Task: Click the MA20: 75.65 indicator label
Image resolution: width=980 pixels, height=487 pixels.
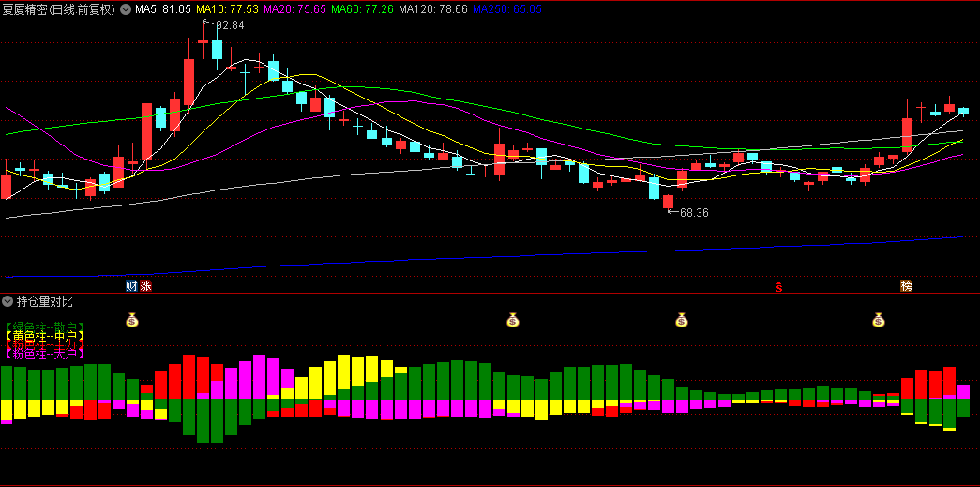Action: point(295,9)
